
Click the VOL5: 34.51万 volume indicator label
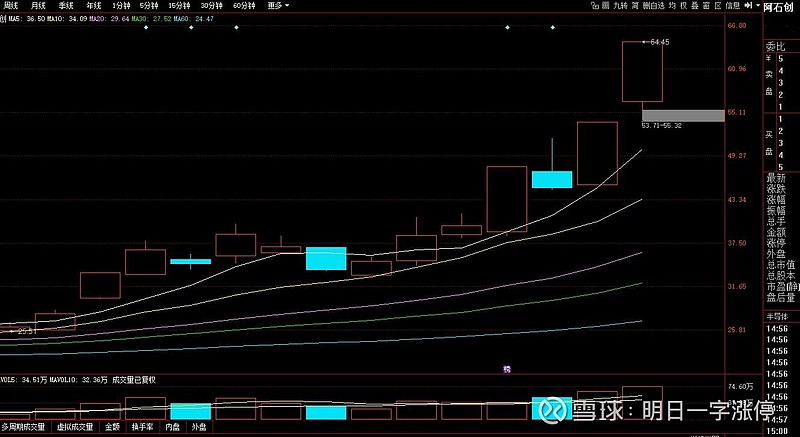pyautogui.click(x=23, y=380)
